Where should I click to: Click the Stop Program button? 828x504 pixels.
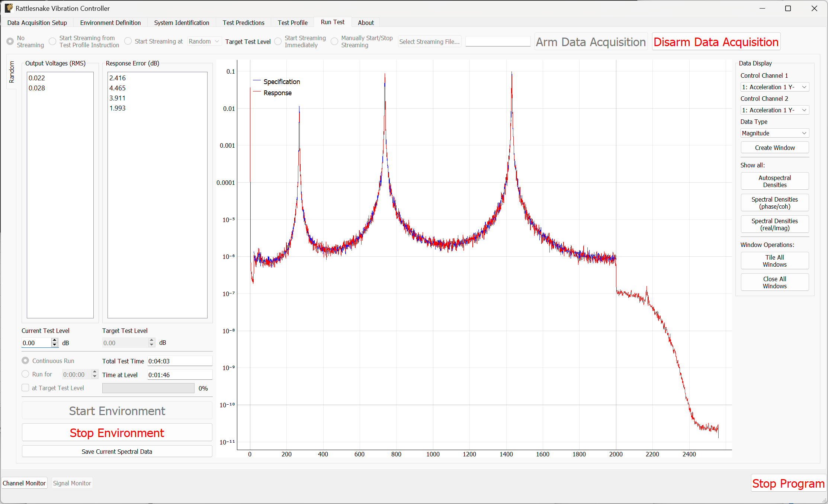pyautogui.click(x=788, y=483)
